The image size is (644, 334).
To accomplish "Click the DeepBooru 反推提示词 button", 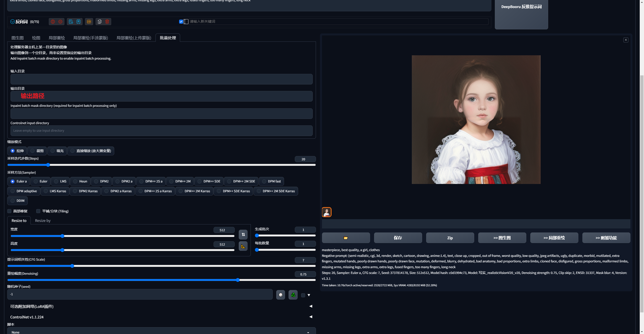I will coord(521,7).
